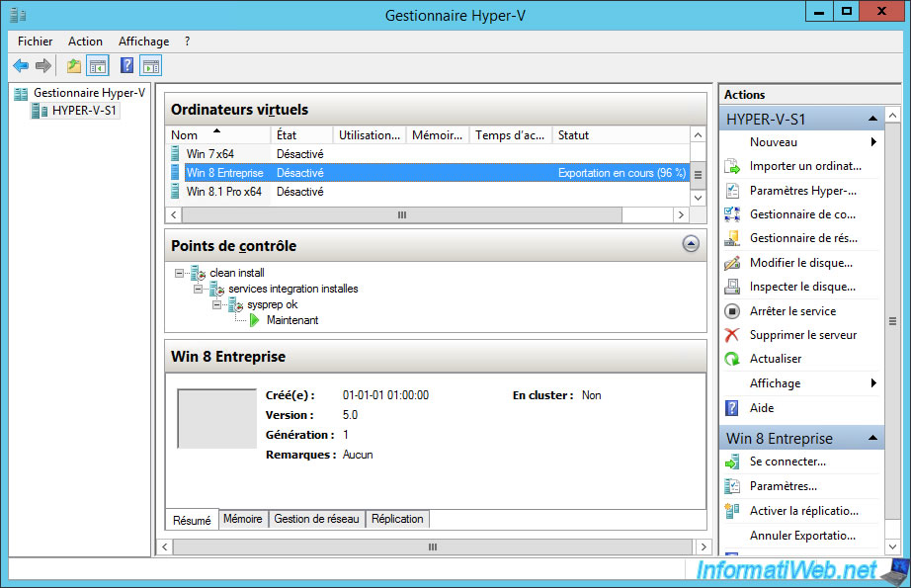This screenshot has width=911, height=588.
Task: Collapse the Points de contrôle section
Action: click(x=691, y=244)
